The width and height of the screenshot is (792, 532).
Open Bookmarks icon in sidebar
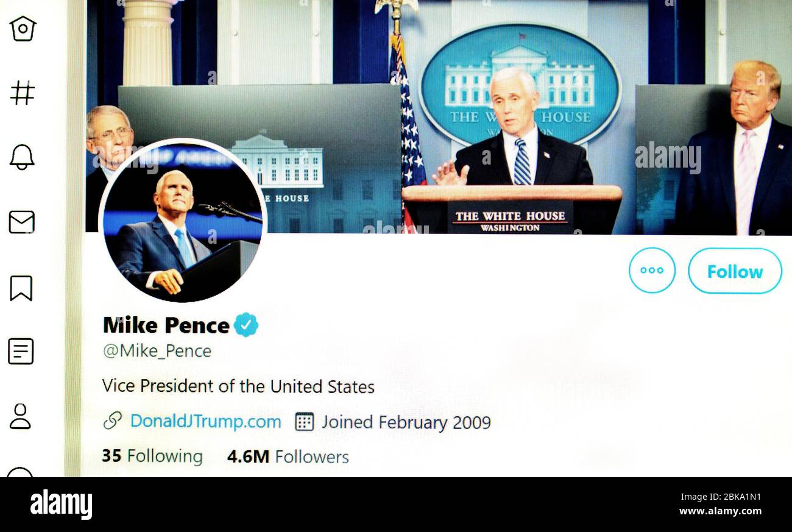(x=21, y=288)
